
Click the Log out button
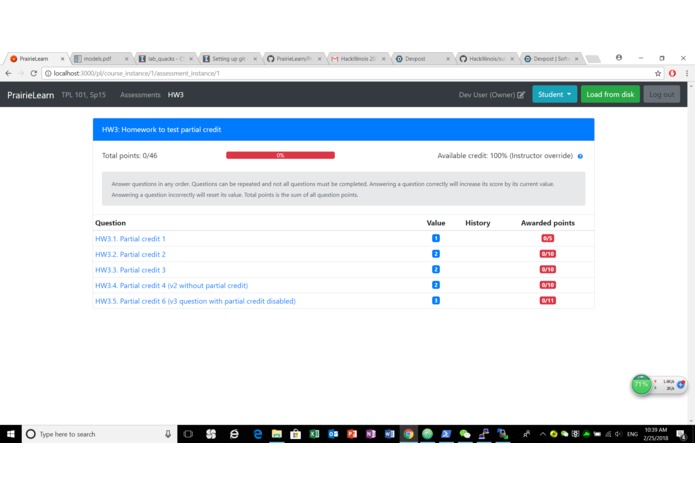(661, 94)
